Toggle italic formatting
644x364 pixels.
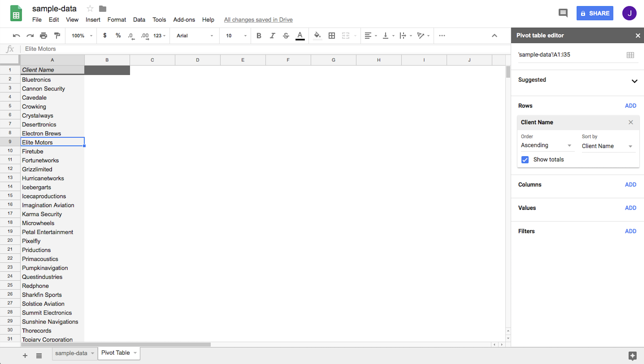[x=272, y=36]
